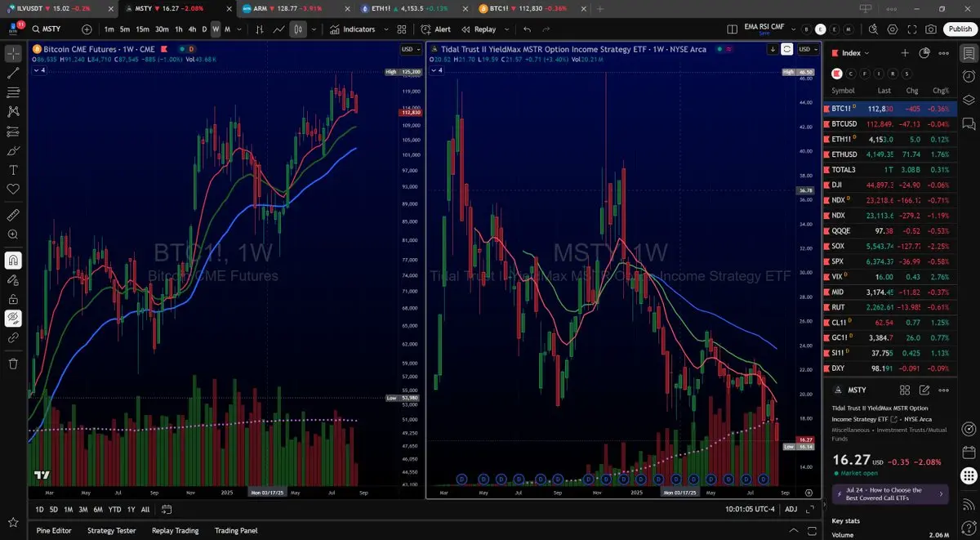The height and width of the screenshot is (540, 980).
Task: Select the VIX row in watchlist
Action: (891, 277)
